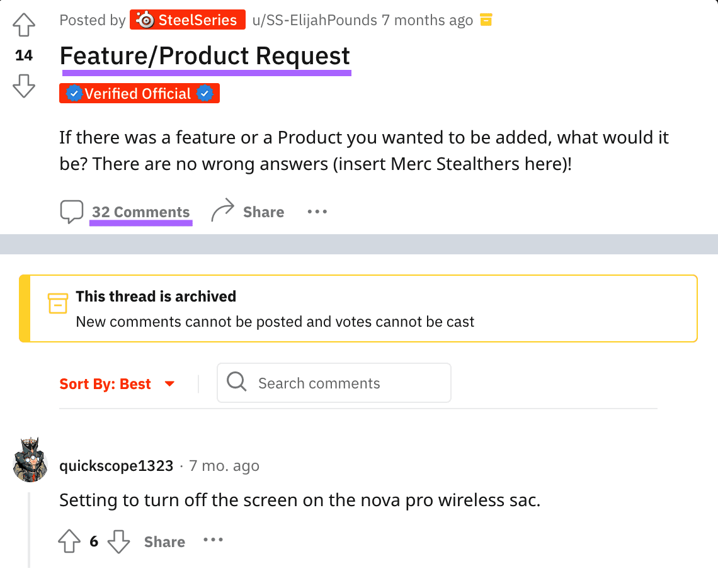Collapse quickscope1323's comment thread line
Viewport: 718px width, 588px height.
(x=29, y=529)
